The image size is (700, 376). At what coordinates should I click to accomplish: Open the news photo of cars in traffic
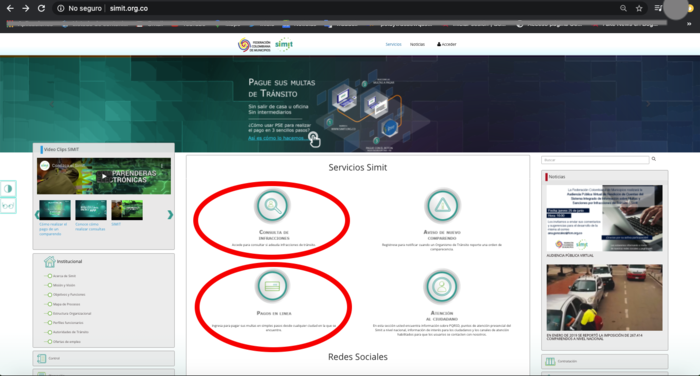(604, 297)
